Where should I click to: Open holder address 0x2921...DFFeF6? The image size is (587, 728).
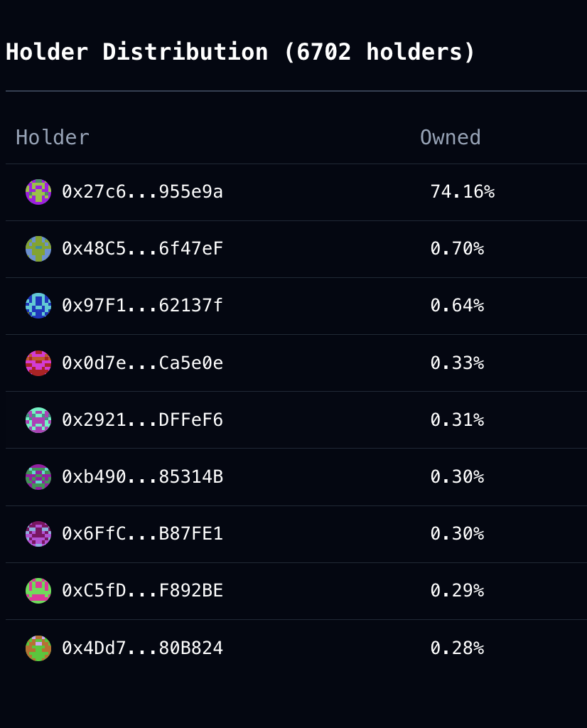142,420
